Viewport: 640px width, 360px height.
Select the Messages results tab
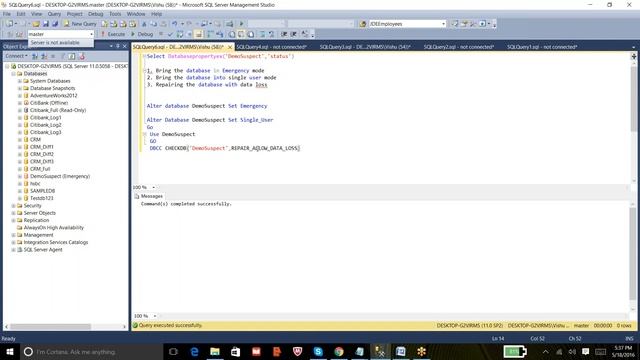point(149,196)
